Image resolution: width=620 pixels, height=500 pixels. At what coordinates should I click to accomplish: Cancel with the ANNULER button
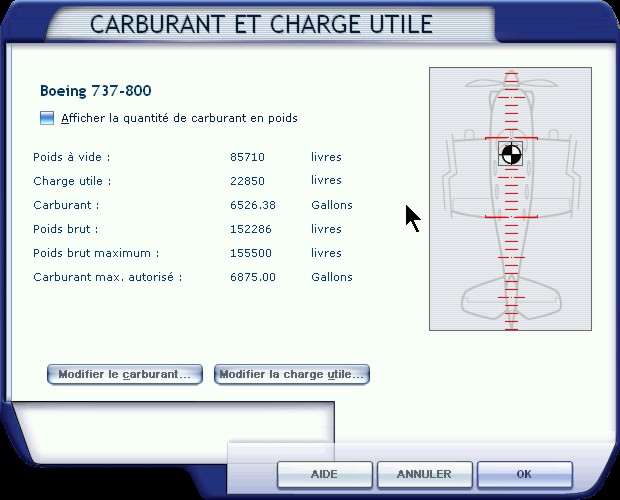coord(425,474)
